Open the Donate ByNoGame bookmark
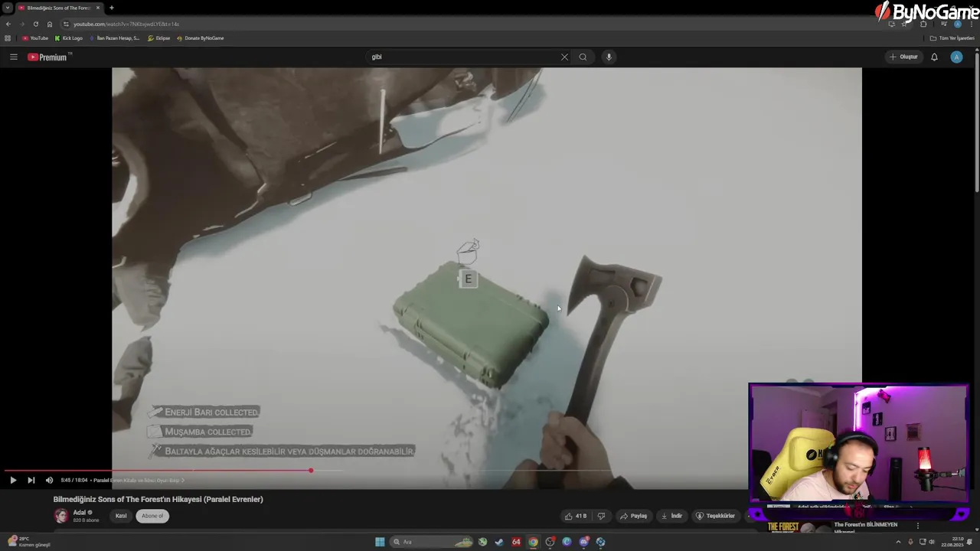Screen dimensions: 980x551 201,38
